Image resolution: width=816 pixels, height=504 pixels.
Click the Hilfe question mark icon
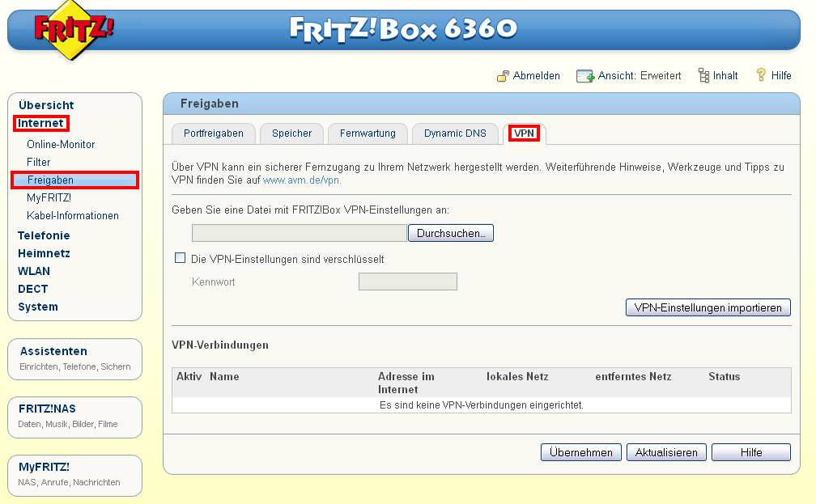[761, 75]
